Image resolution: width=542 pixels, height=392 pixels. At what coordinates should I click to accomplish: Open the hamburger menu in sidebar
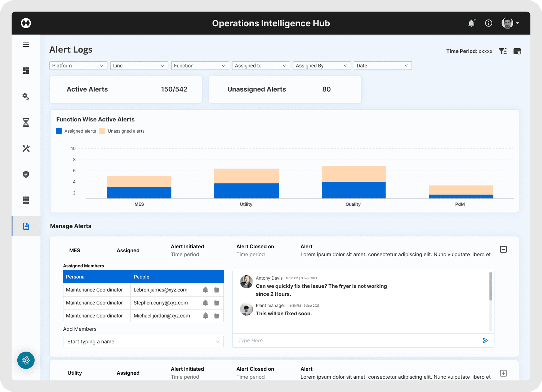(26, 45)
